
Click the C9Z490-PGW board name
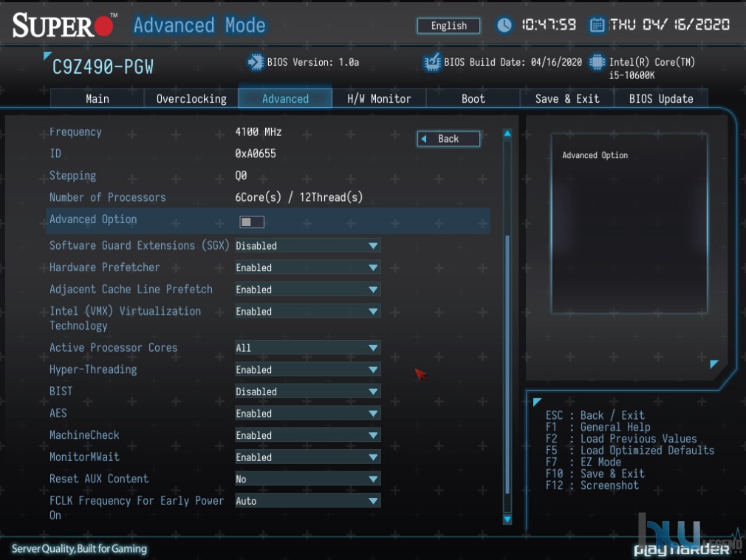coord(103,67)
